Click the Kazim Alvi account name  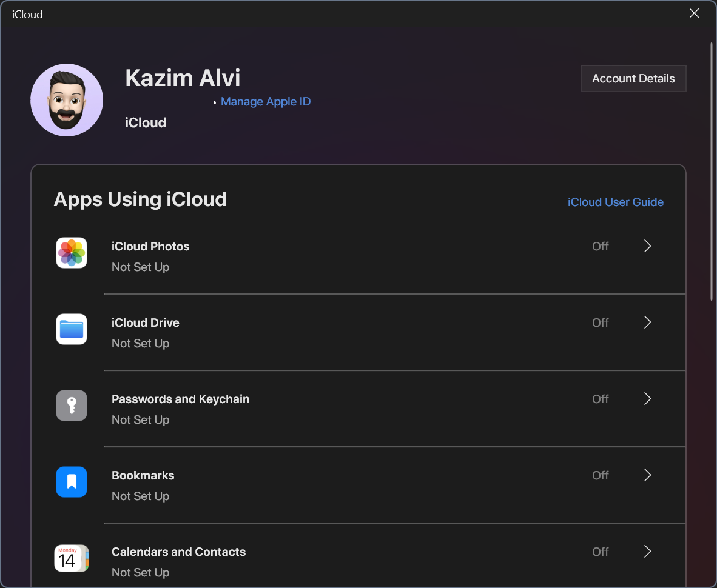coord(183,78)
